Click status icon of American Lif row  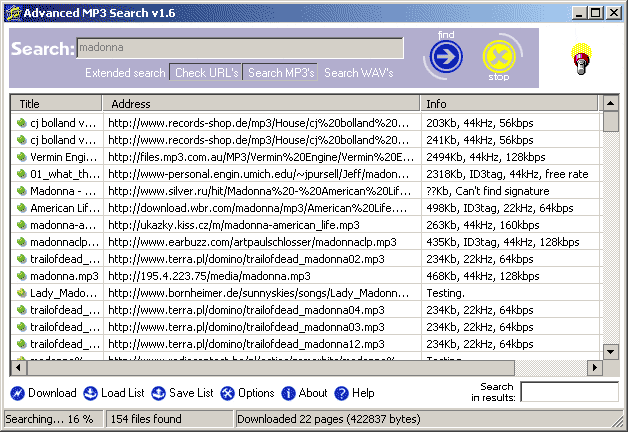coord(21,208)
